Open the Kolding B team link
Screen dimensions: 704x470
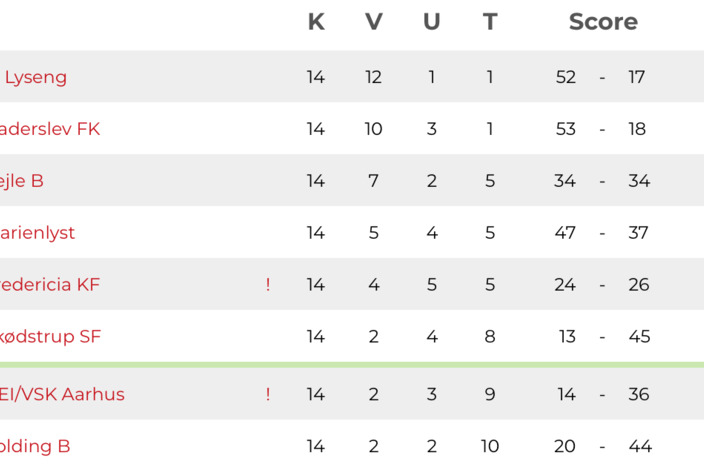35,446
